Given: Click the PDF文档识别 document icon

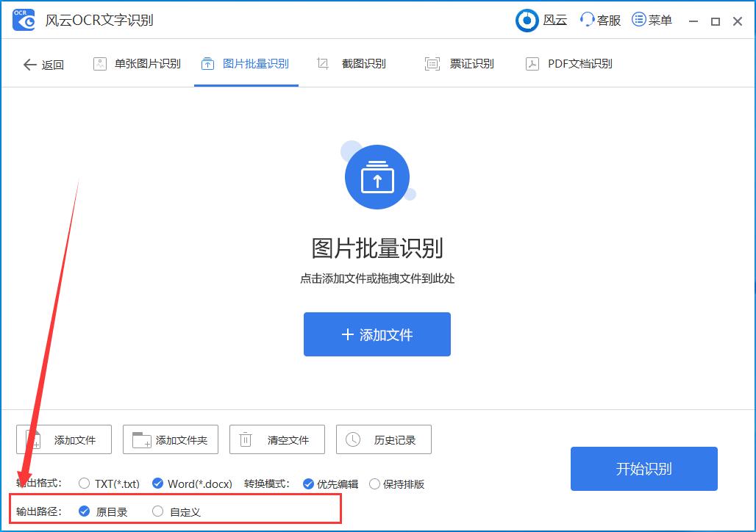Looking at the screenshot, I should tap(532, 64).
